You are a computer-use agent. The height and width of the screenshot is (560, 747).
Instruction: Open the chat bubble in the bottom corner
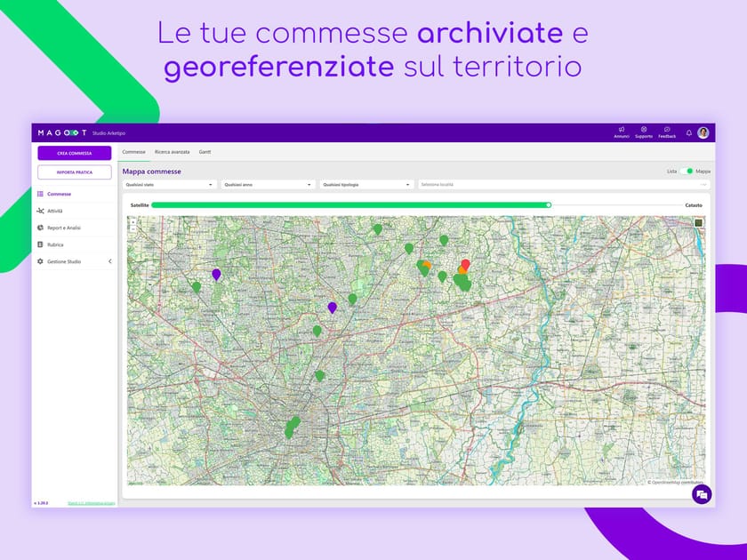pyautogui.click(x=703, y=495)
